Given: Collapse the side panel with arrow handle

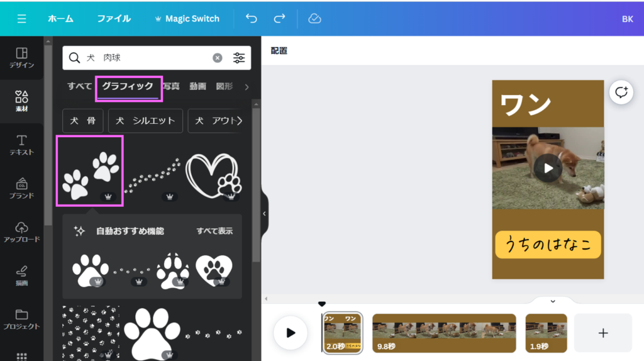Looking at the screenshot, I should click(264, 214).
